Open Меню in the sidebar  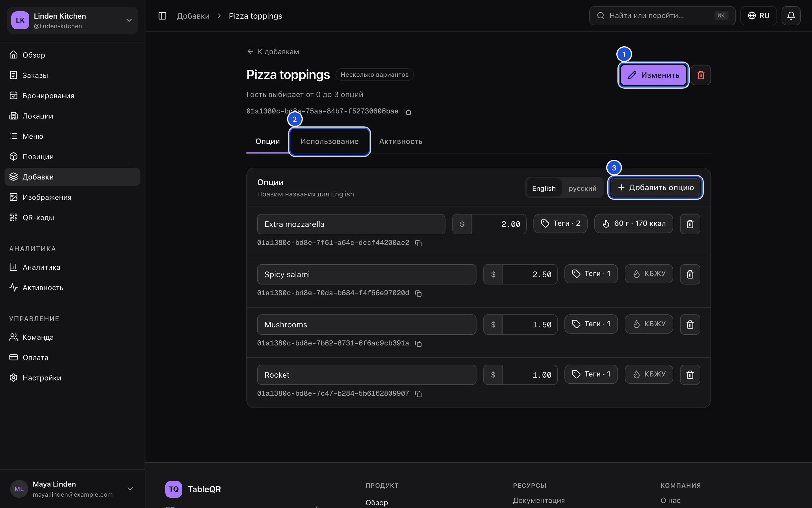[x=72, y=136]
